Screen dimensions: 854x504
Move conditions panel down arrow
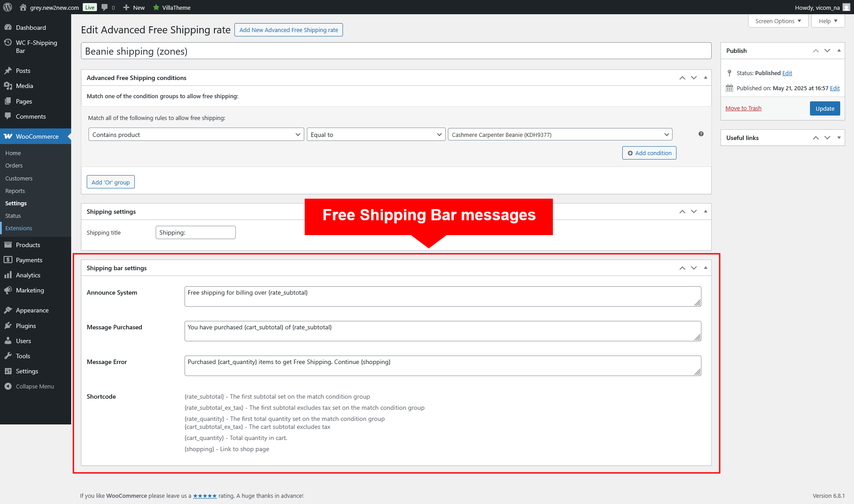(x=694, y=78)
